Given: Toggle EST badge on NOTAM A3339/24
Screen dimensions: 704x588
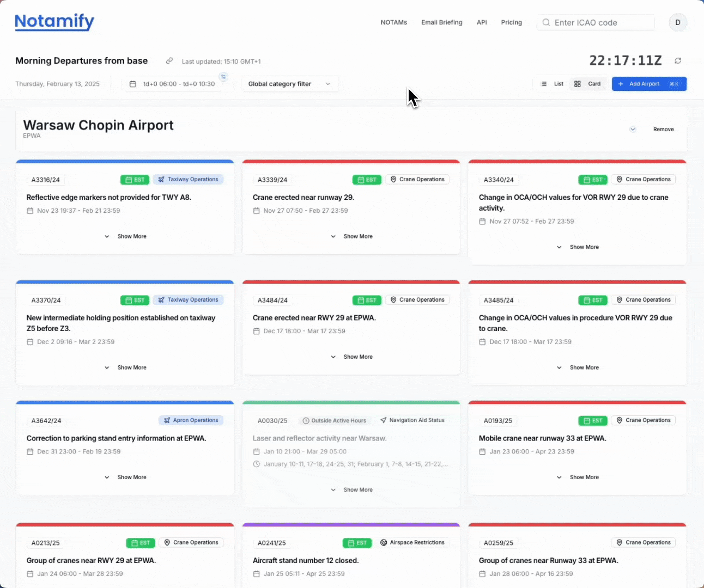Looking at the screenshot, I should point(367,180).
